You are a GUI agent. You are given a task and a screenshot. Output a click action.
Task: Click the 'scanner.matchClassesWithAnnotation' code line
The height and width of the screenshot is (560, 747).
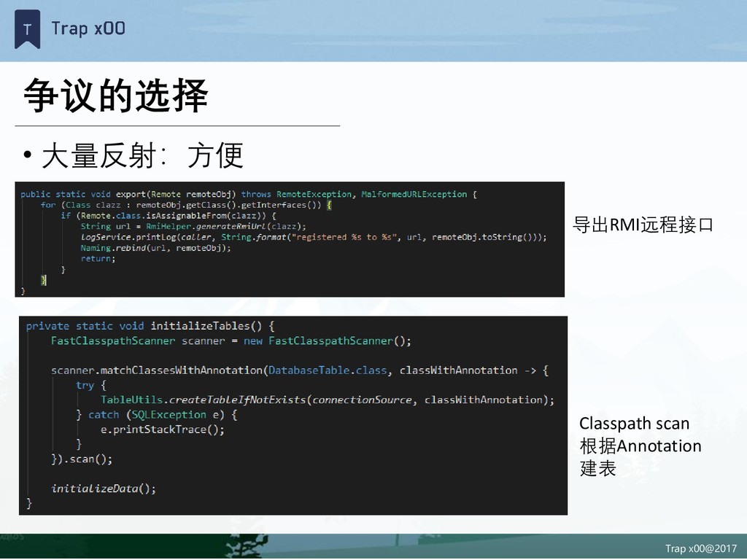300,370
